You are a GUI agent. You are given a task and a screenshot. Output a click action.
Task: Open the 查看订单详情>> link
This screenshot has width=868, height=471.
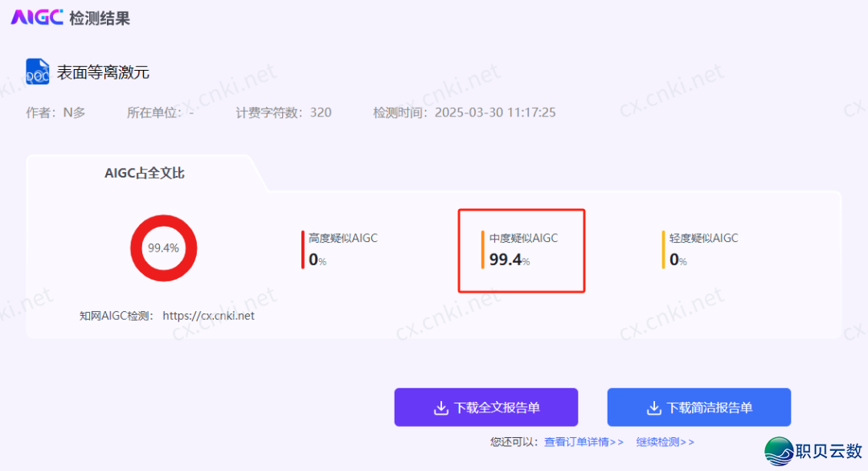(583, 441)
